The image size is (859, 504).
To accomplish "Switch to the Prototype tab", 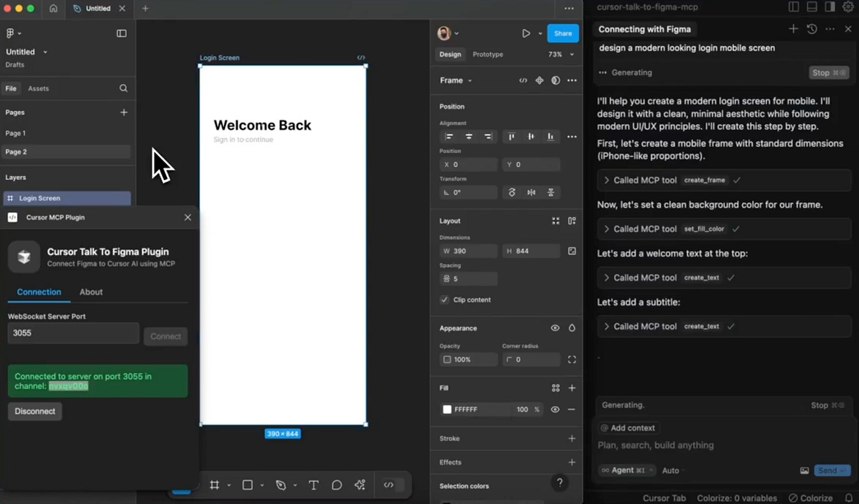I will [488, 54].
